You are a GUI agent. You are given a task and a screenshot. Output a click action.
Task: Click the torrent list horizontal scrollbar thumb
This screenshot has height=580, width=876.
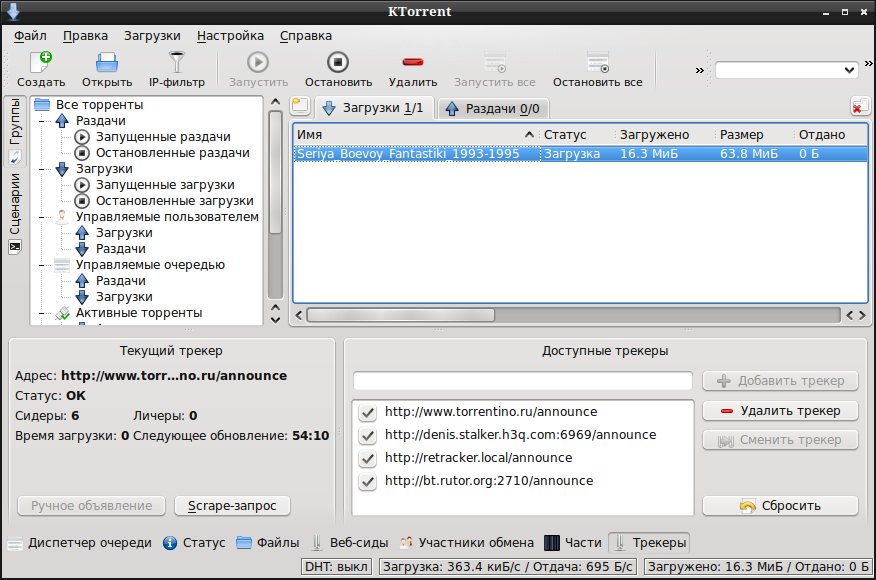(401, 315)
